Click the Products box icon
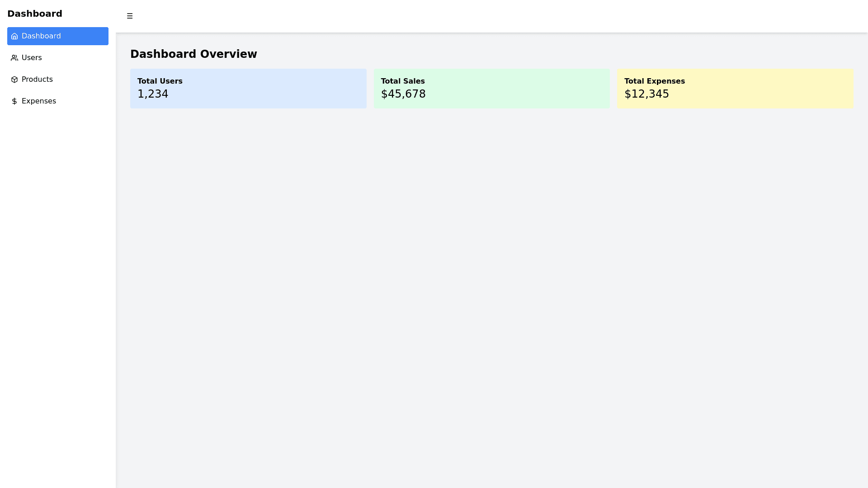 (14, 80)
